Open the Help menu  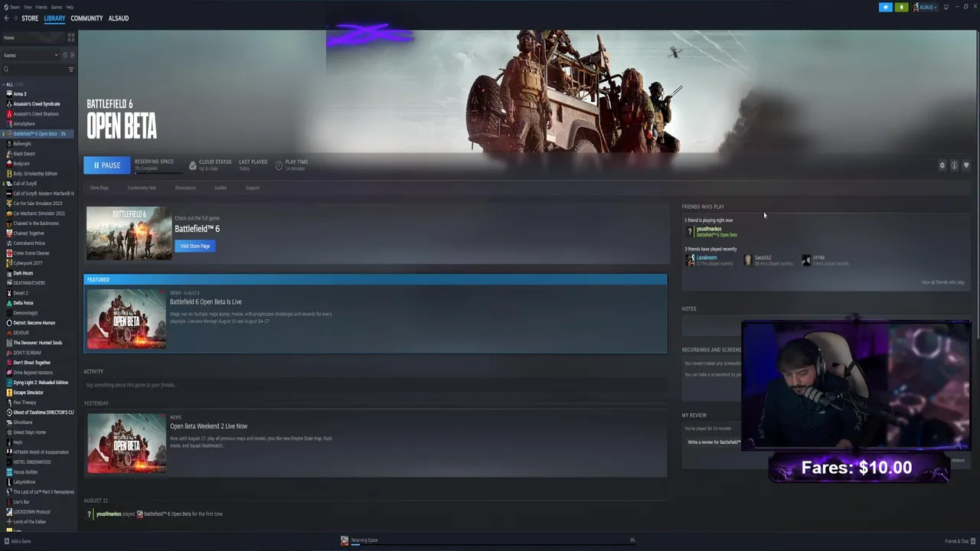point(70,7)
